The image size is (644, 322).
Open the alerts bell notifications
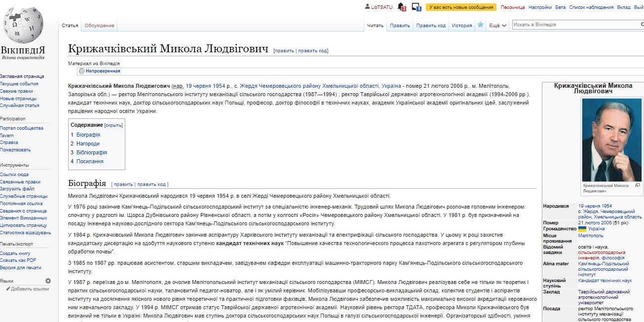click(x=402, y=7)
